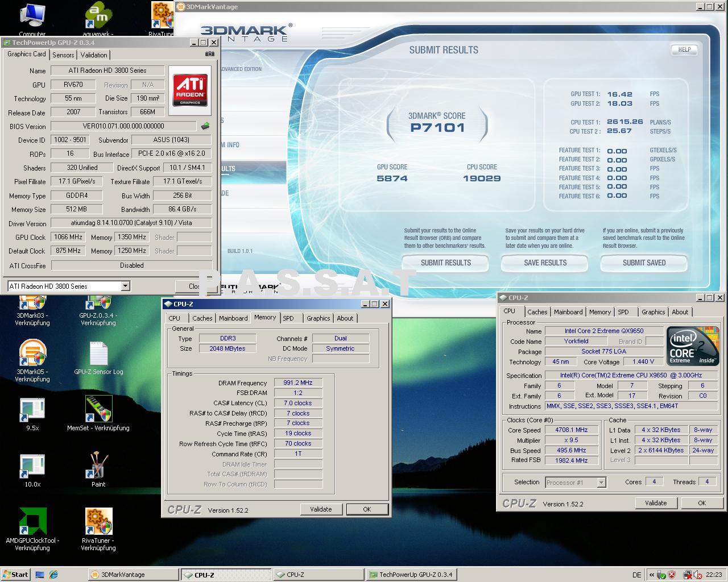Open Memory tab in right CPU-Z window
This screenshot has width=728, height=582.
(x=600, y=312)
